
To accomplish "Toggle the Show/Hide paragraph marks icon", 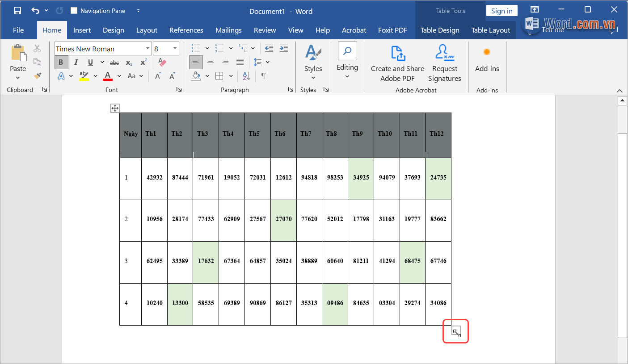I will [264, 76].
